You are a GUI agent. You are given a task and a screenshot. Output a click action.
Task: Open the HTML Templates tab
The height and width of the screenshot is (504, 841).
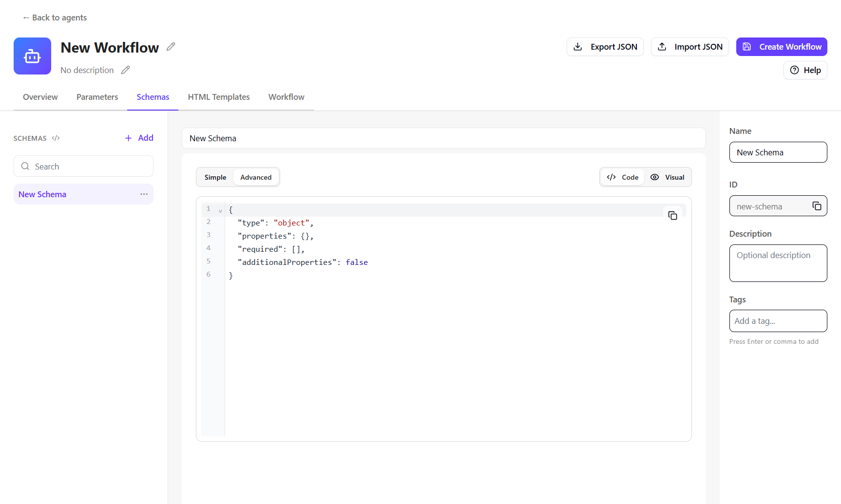[219, 97]
